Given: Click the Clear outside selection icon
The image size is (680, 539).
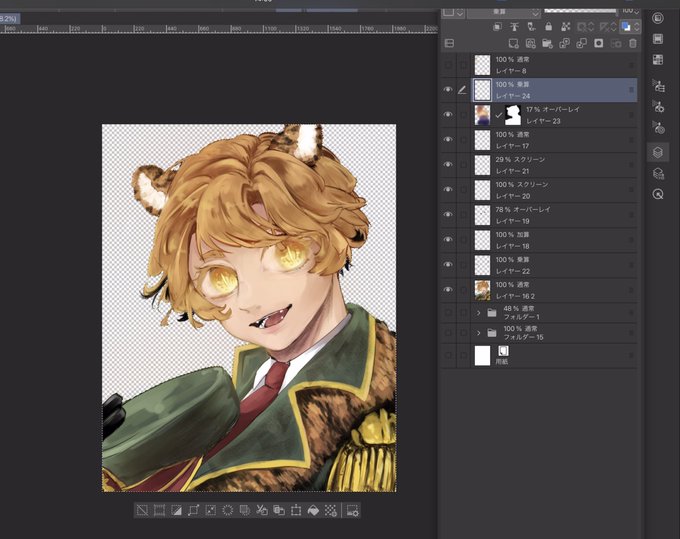Looking at the screenshot, I should tap(245, 510).
